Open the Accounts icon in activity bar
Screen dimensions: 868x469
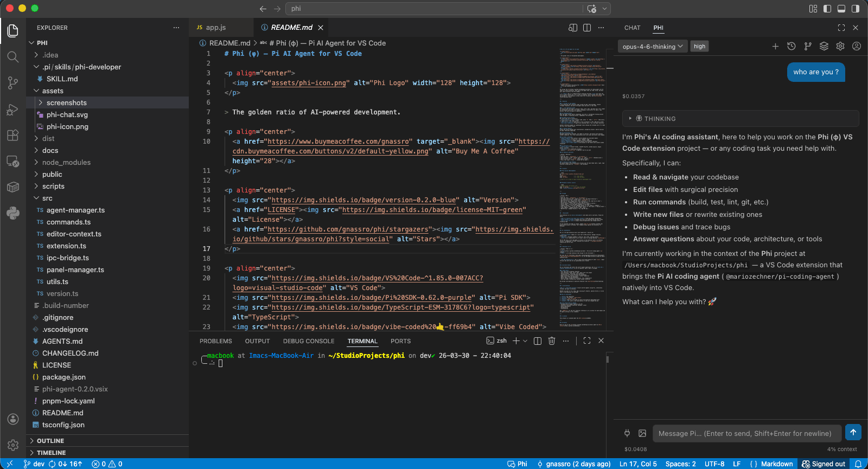point(13,419)
